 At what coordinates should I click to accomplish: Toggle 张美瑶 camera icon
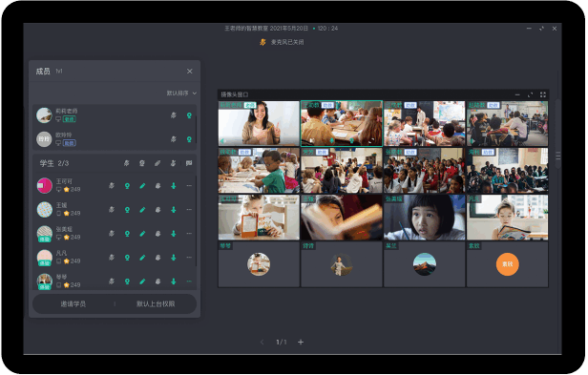tap(127, 234)
